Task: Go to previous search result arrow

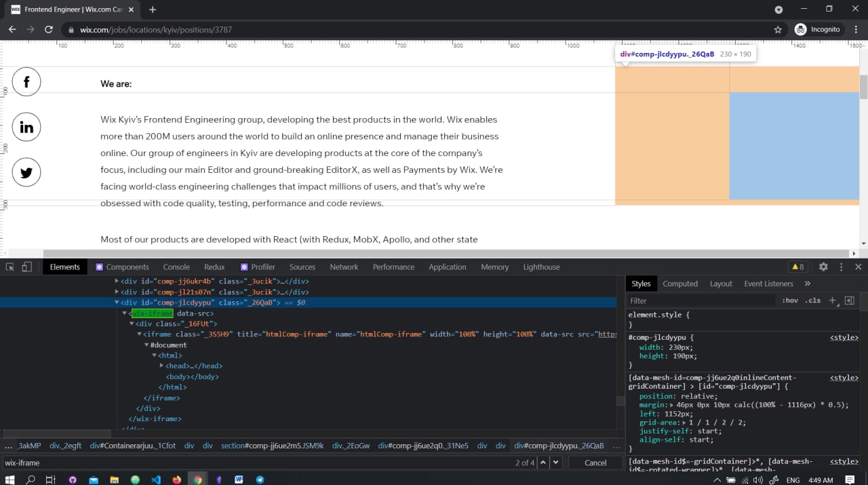Action: (543, 463)
